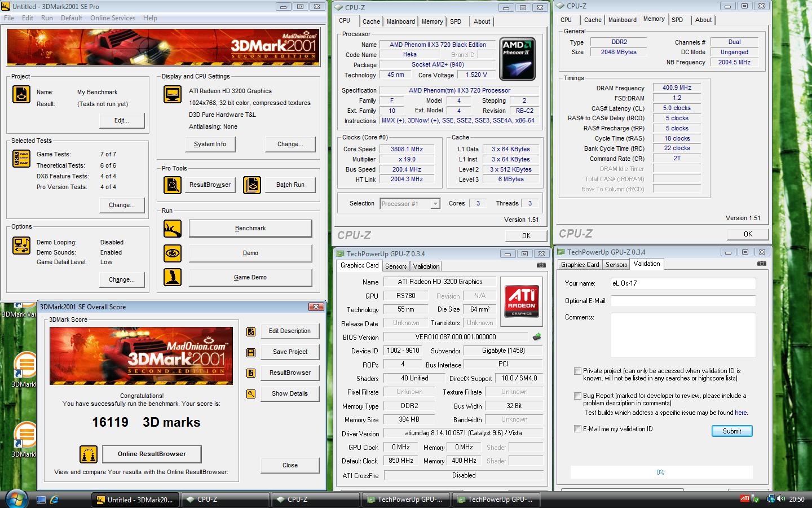Enable E-Mail me my validation ID
Viewport: 812px width, 508px height.
coord(577,429)
